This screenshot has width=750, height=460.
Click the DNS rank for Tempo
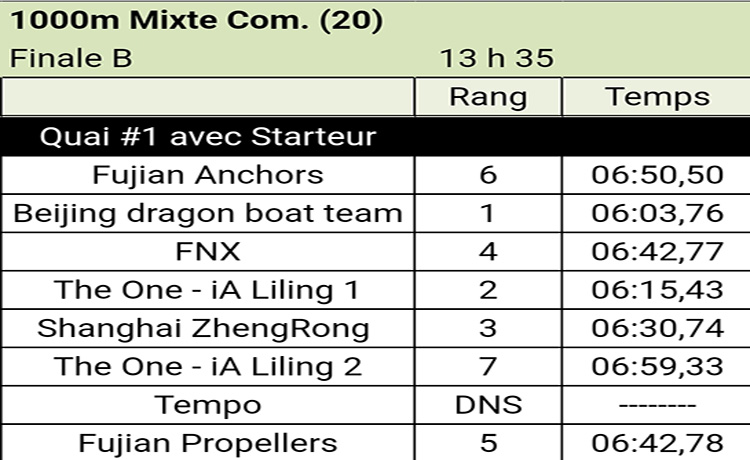pyautogui.click(x=488, y=404)
